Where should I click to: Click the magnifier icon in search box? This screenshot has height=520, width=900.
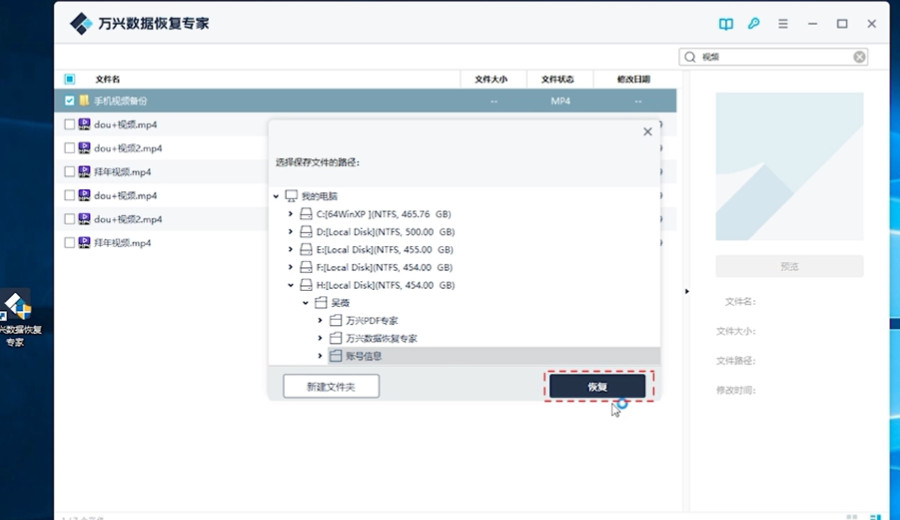pyautogui.click(x=690, y=57)
